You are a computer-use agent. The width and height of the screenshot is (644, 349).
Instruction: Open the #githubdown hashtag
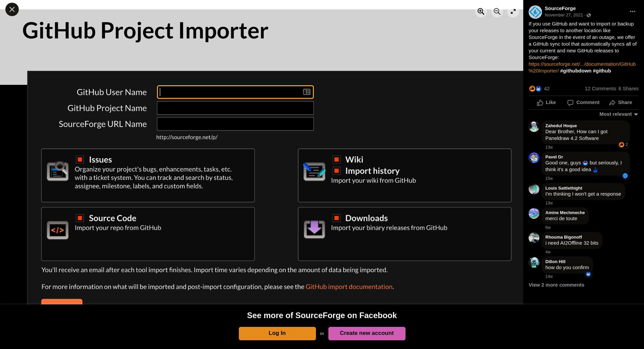coord(576,71)
